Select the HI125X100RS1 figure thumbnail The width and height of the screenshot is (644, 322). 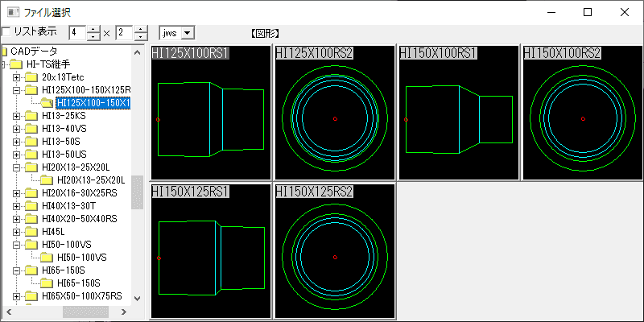211,113
